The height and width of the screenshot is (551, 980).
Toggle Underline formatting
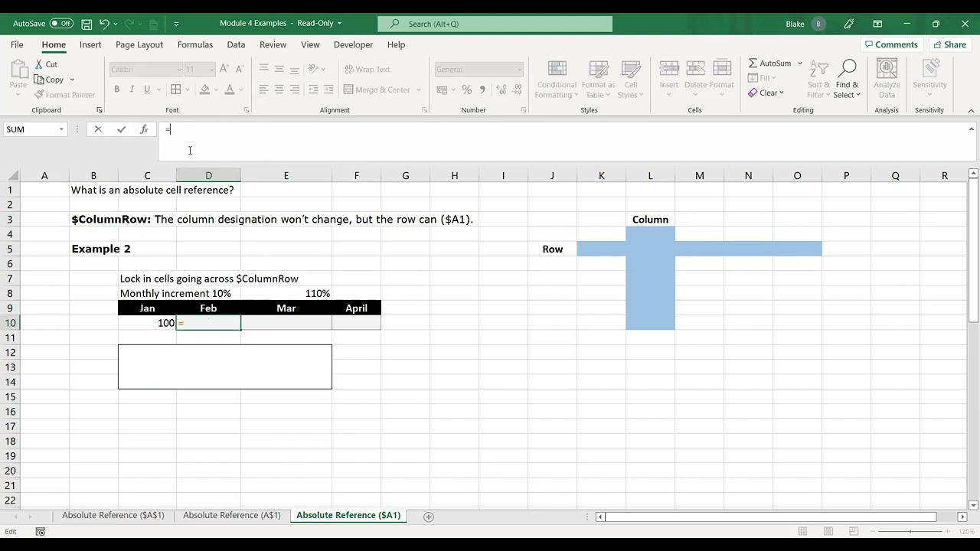(x=147, y=90)
